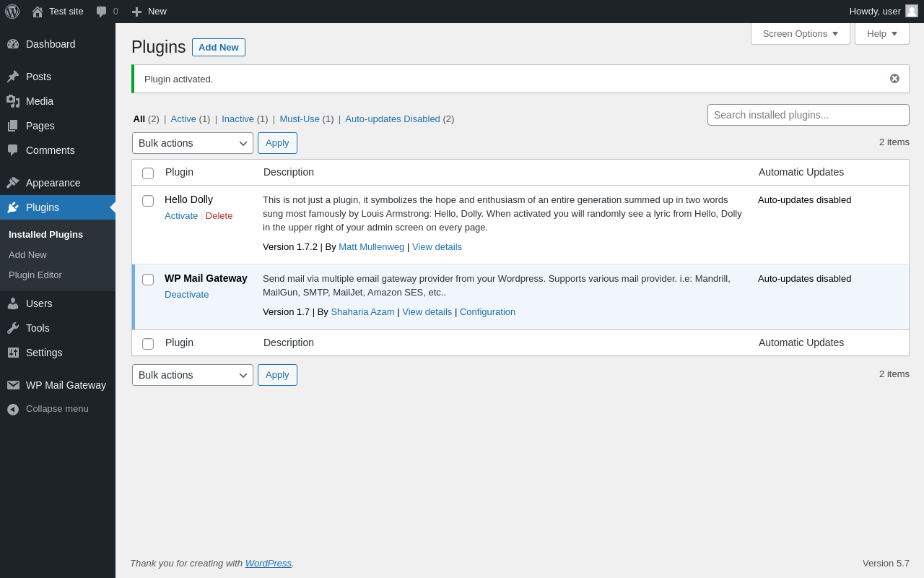
Task: Click the WordPress logo icon
Action: tap(12, 12)
